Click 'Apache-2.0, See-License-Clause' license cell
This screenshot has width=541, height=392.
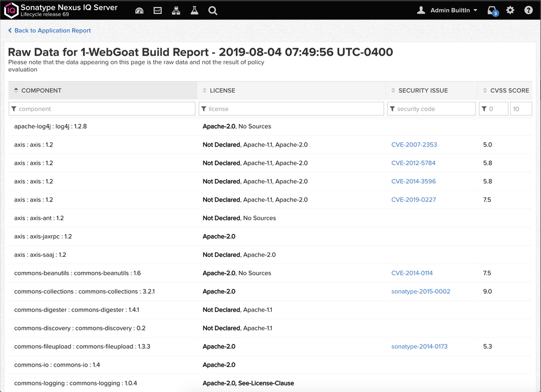click(248, 383)
